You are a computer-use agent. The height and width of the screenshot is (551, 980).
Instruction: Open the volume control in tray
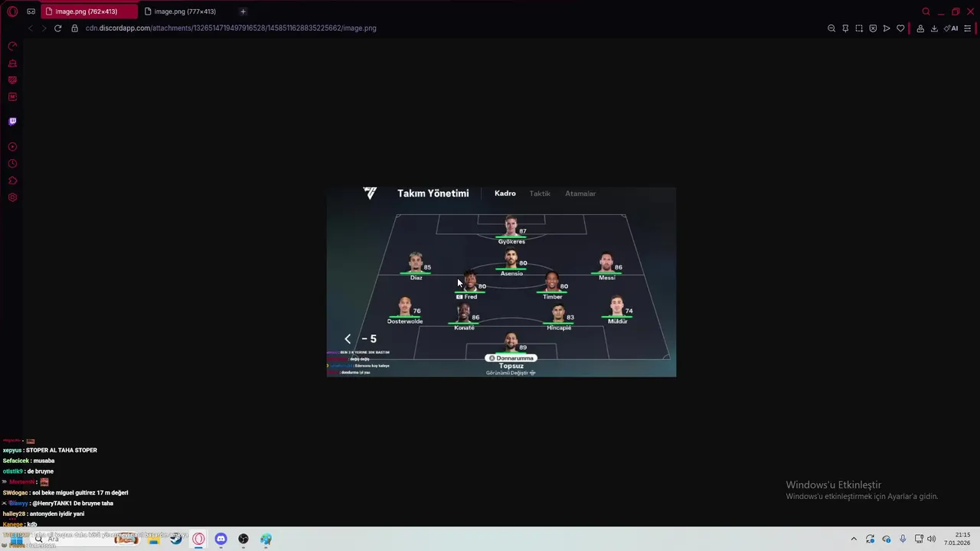[x=932, y=539]
